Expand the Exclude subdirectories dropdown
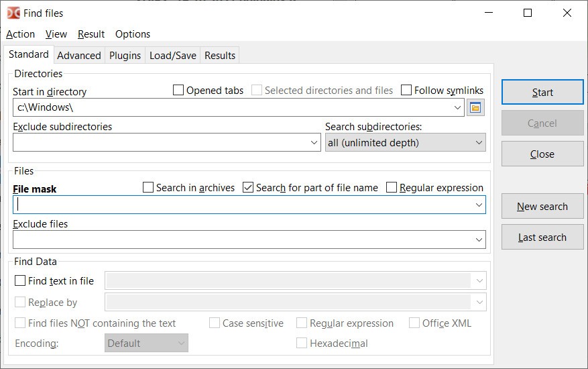588x369 pixels. coord(314,143)
